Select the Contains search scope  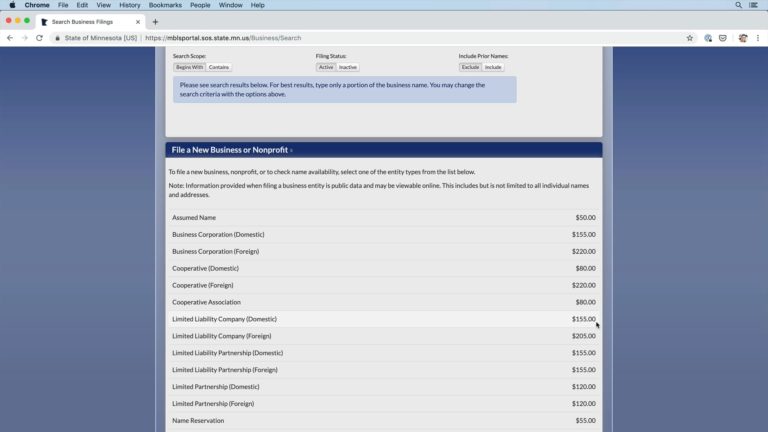coord(219,67)
